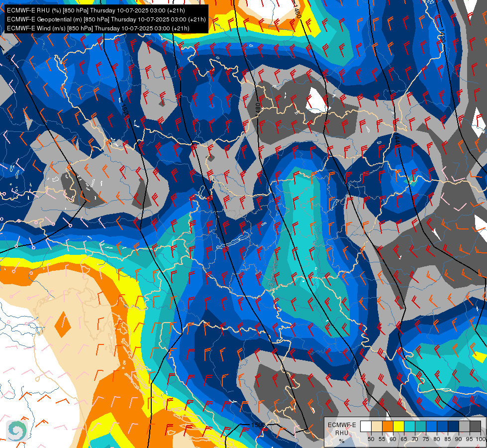Select the medium blue 80-85 legend swatch
This screenshot has height=448, width=487.
tap(443, 426)
